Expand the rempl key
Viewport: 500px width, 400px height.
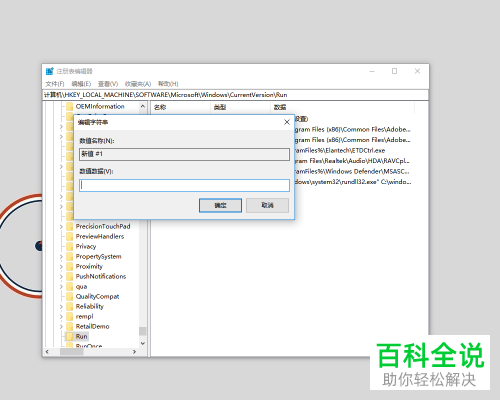click(x=61, y=317)
